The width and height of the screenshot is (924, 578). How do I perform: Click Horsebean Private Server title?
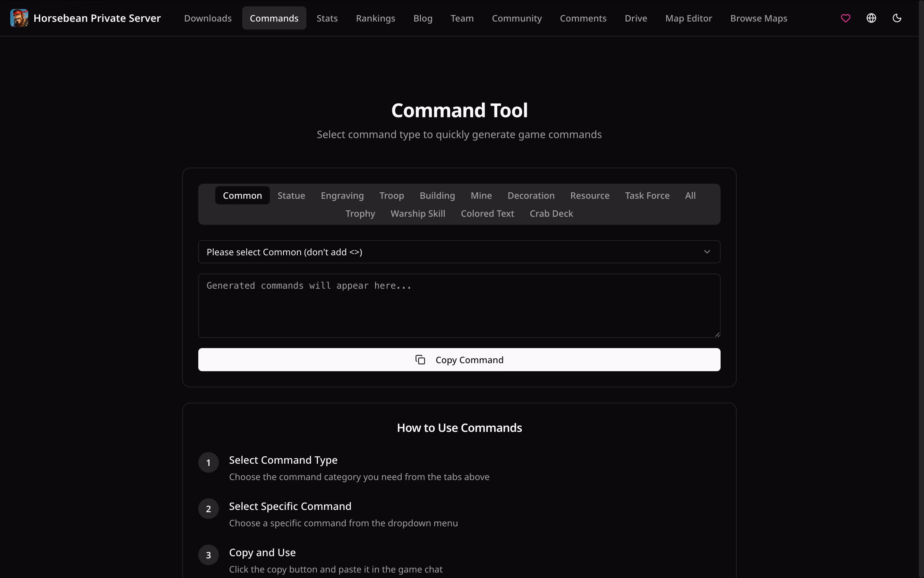(x=97, y=18)
